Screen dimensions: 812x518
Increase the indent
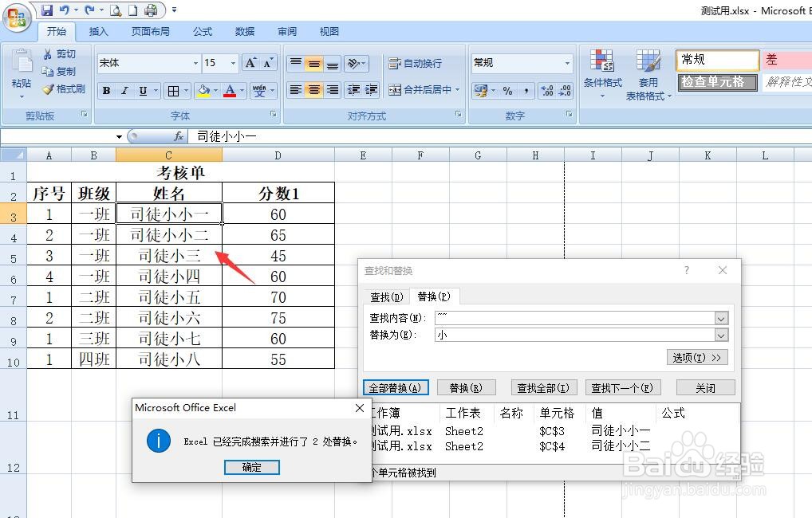click(x=372, y=90)
